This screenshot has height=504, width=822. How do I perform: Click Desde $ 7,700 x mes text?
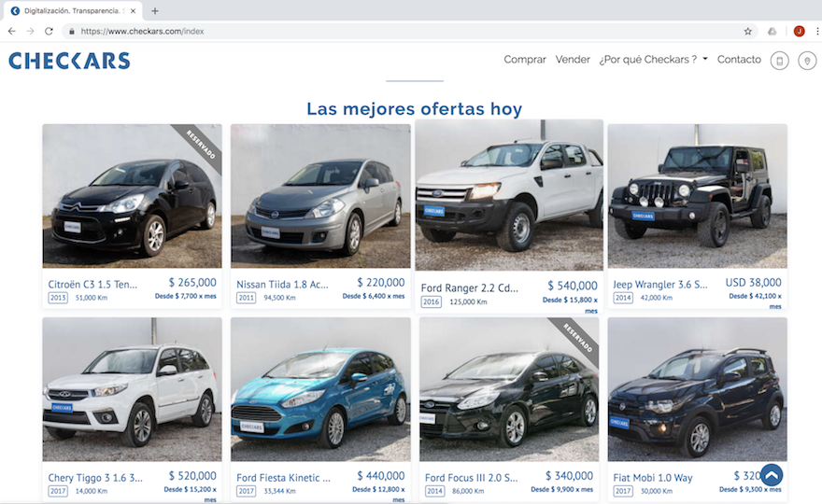coord(186,296)
